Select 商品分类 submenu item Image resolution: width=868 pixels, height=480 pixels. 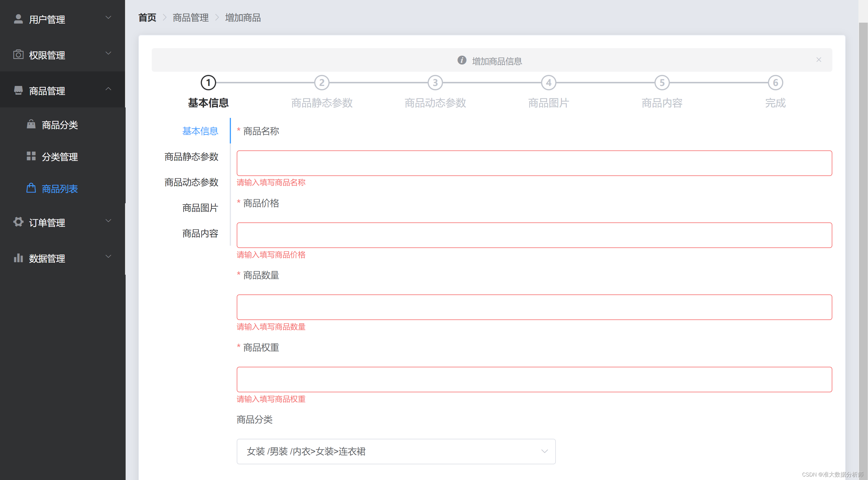tap(62, 125)
